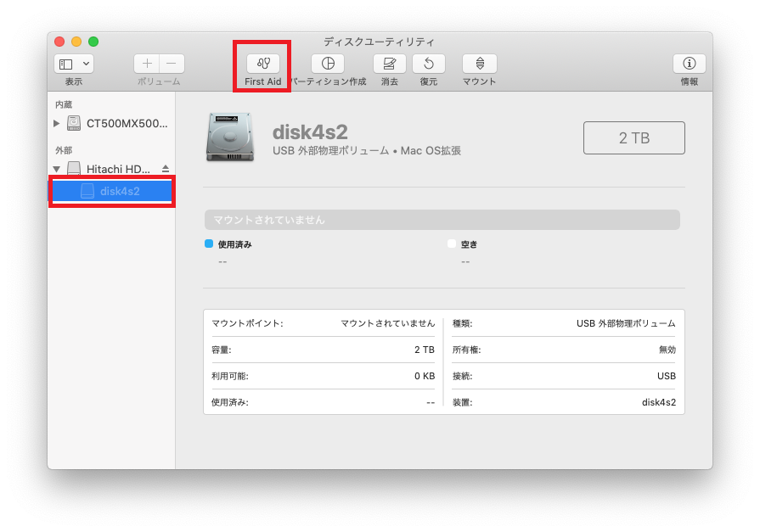Viewport: 760px width, 532px height.
Task: Click the 種類 value in info table
Action: tap(626, 323)
